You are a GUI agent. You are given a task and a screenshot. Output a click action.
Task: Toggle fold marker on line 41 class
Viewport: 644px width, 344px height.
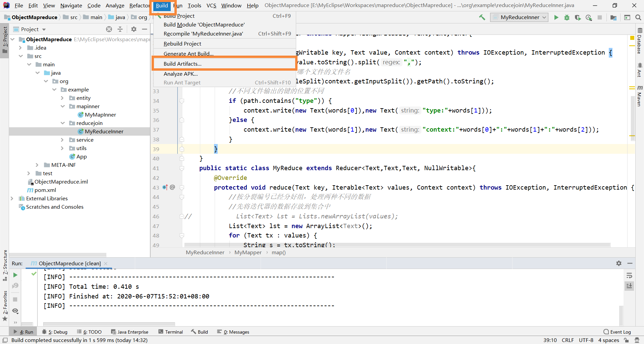point(182,168)
